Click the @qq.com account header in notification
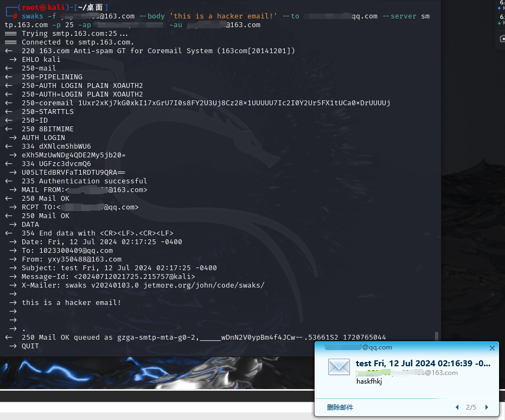 click(358, 347)
